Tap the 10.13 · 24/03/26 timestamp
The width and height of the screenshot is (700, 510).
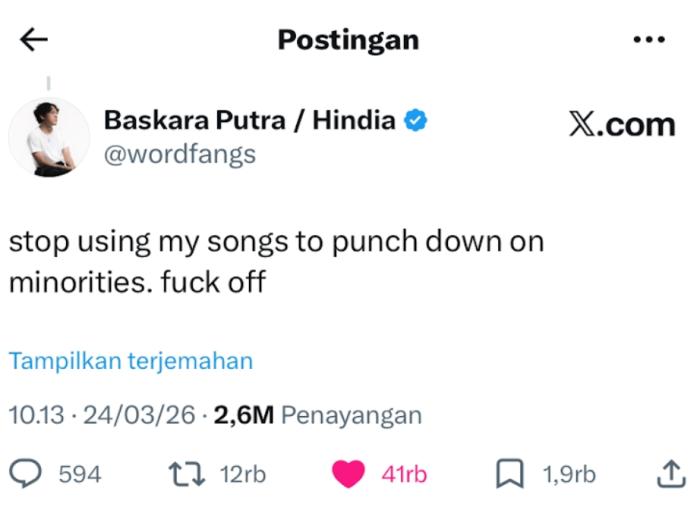pyautogui.click(x=100, y=415)
